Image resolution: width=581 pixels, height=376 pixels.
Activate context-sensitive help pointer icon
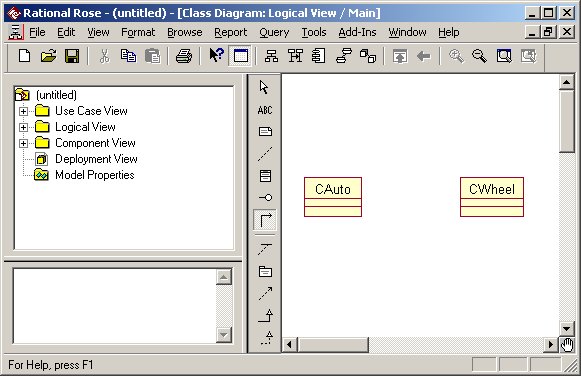(x=216, y=56)
